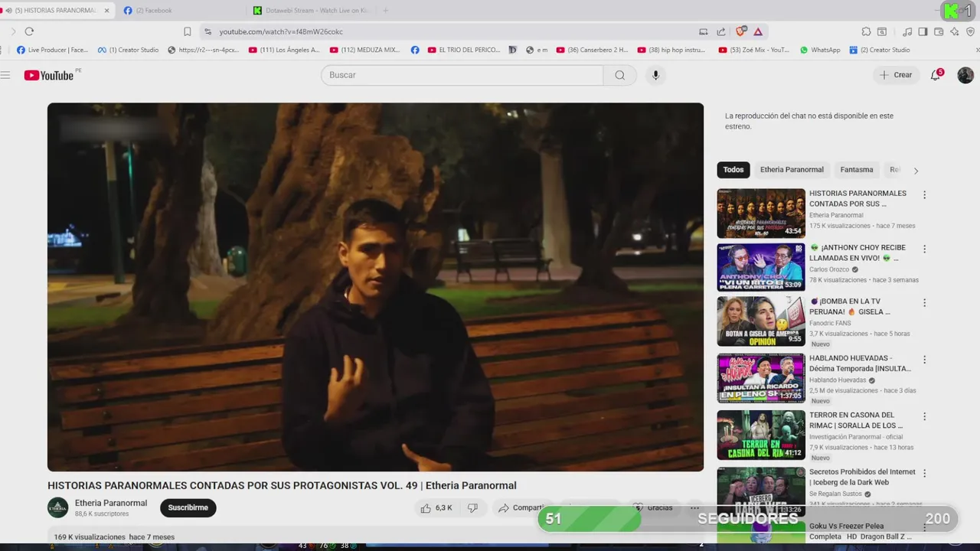Image resolution: width=980 pixels, height=551 pixels.
Task: Open the D icon bookmark
Action: tap(514, 50)
